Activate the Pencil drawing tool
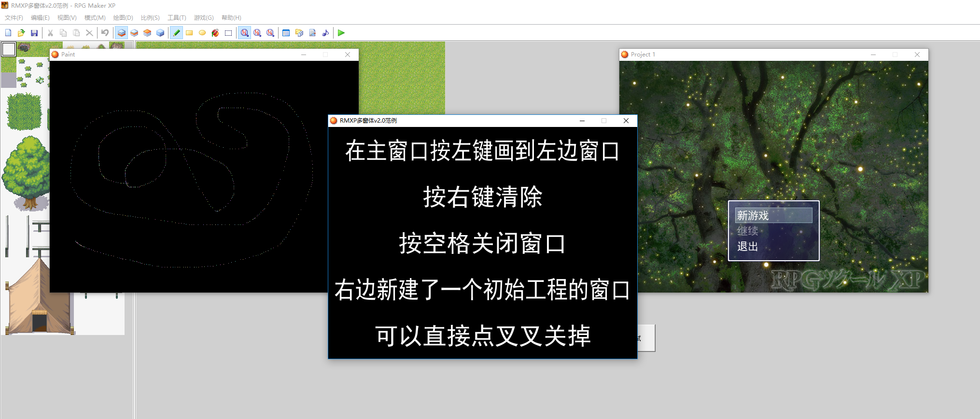This screenshot has width=980, height=419. (176, 33)
